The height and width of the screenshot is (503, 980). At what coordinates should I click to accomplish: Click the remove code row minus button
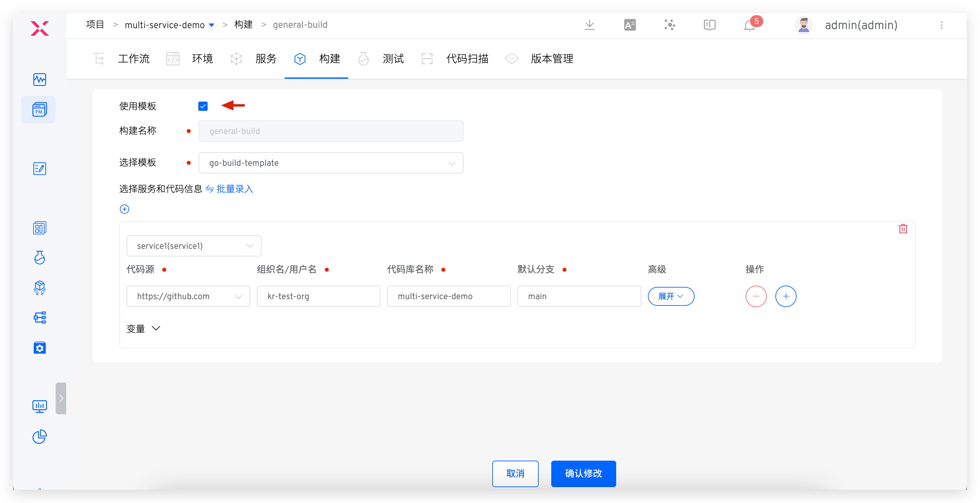(x=756, y=296)
